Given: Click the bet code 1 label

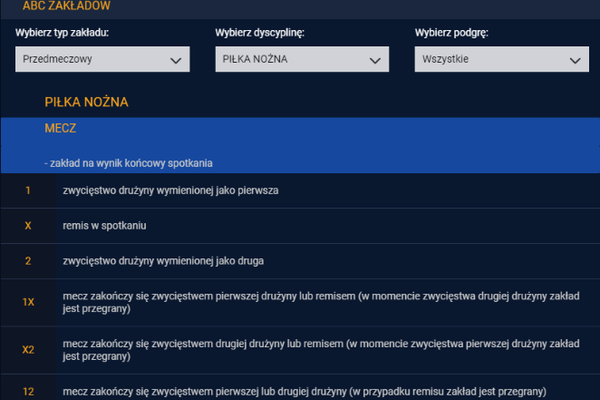Looking at the screenshot, I should pos(28,190).
